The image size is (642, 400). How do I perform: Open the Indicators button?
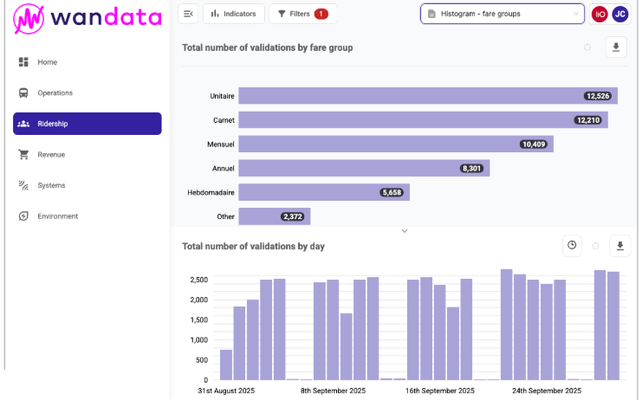pos(234,14)
